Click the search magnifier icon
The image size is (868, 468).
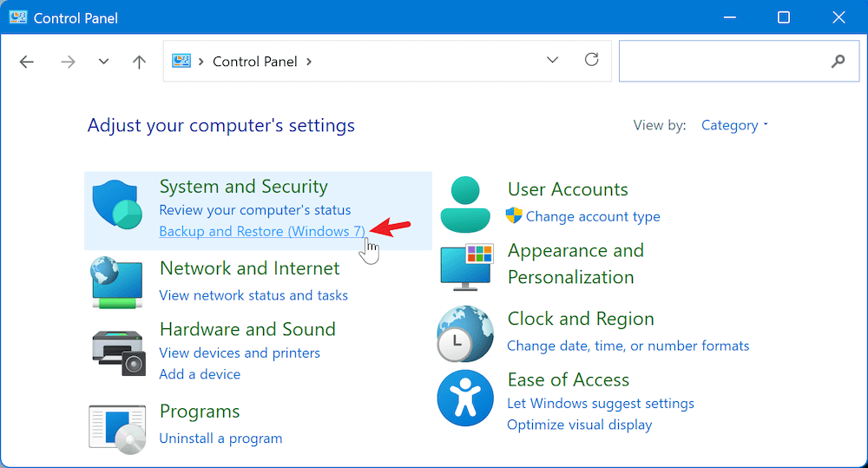pos(838,61)
